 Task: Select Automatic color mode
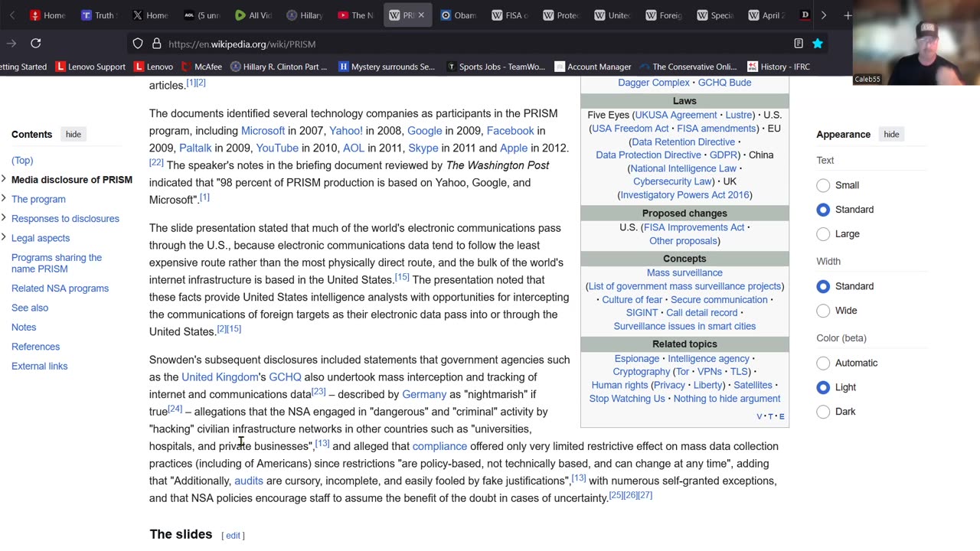(823, 363)
